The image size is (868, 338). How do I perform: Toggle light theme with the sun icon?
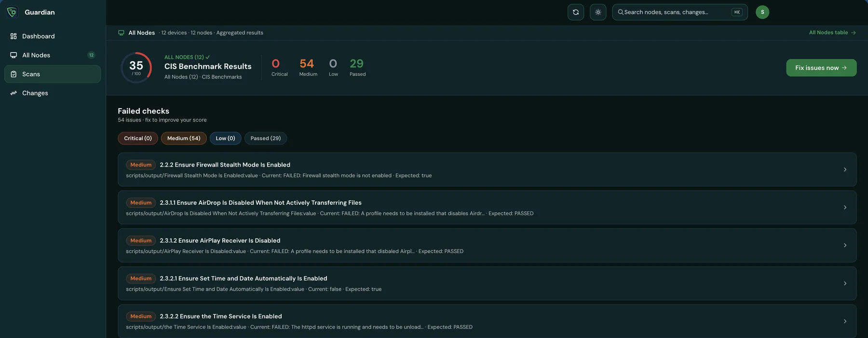598,12
